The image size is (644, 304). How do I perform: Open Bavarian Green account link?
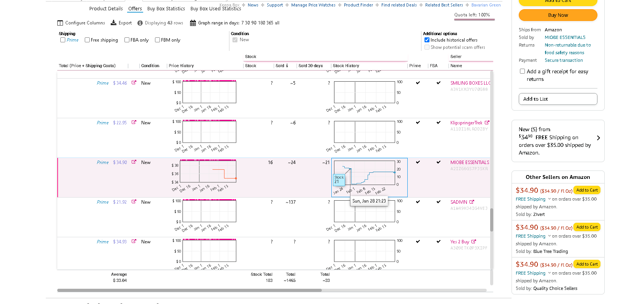click(x=486, y=5)
